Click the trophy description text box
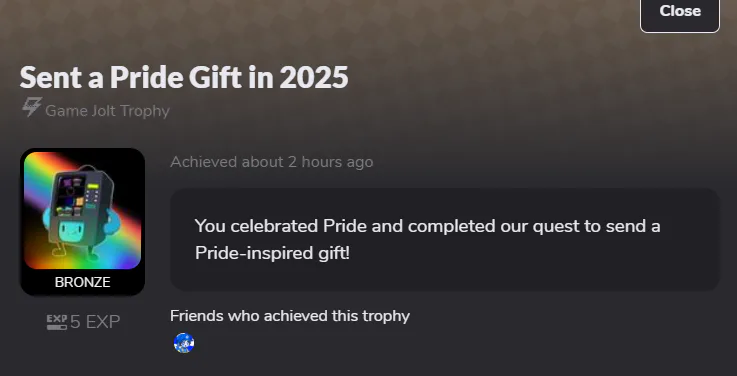Image resolution: width=737 pixels, height=376 pixels. [x=445, y=240]
